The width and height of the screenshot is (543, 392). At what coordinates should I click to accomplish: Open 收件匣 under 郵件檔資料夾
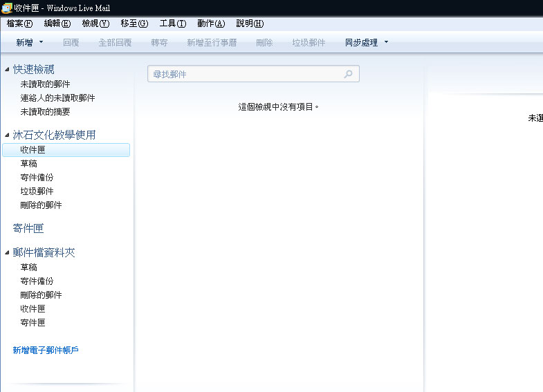click(x=33, y=309)
